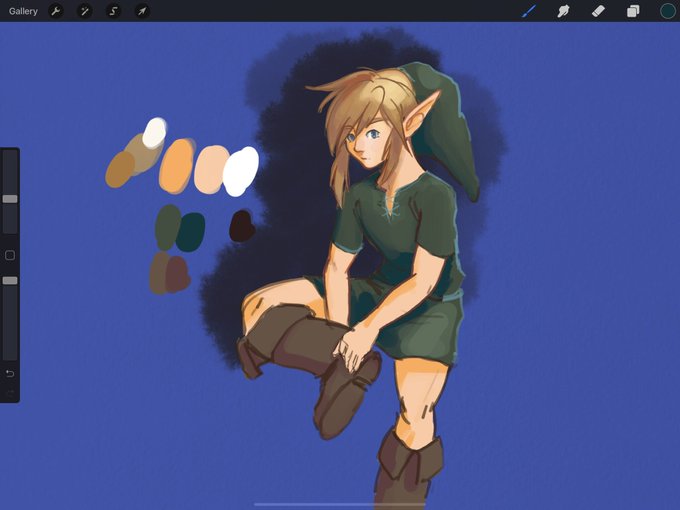Open the Actions wrench menu

click(x=56, y=11)
